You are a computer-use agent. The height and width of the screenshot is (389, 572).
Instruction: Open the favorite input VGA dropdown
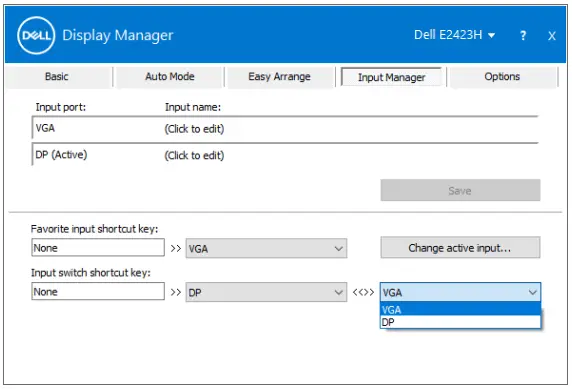tap(266, 249)
